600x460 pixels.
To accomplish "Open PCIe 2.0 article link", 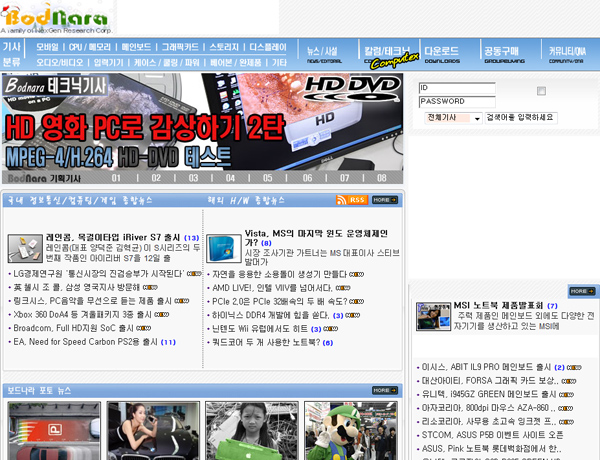I will tap(279, 301).
